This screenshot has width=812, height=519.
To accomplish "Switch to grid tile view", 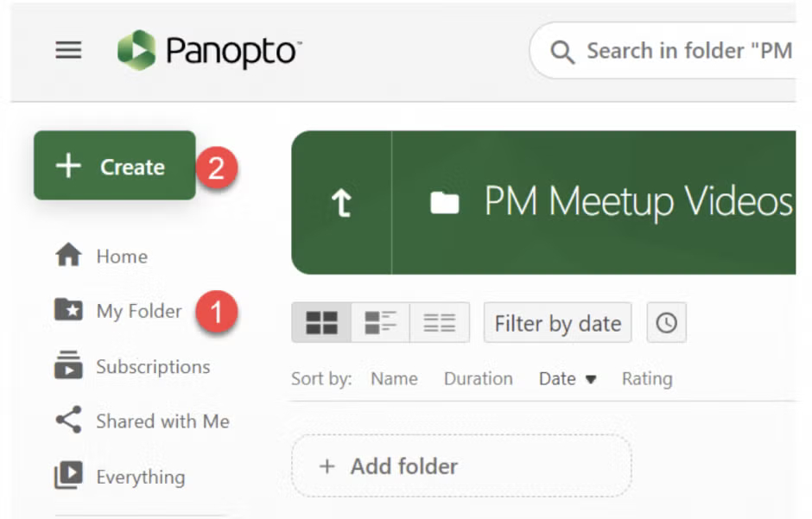I will coord(321,323).
